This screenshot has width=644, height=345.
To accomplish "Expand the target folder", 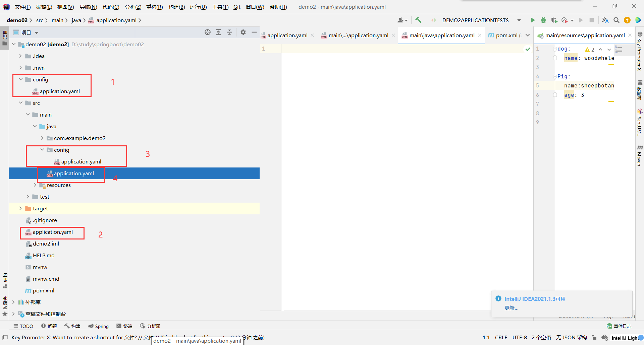I will pyautogui.click(x=21, y=208).
